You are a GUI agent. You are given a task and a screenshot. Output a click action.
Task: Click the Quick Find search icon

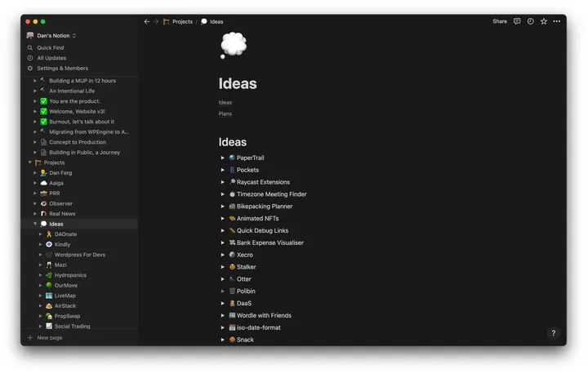click(x=30, y=47)
